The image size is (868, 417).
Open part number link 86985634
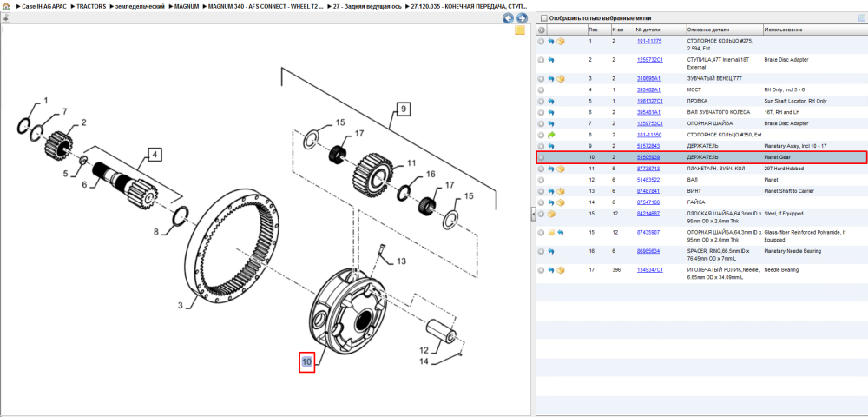(648, 251)
